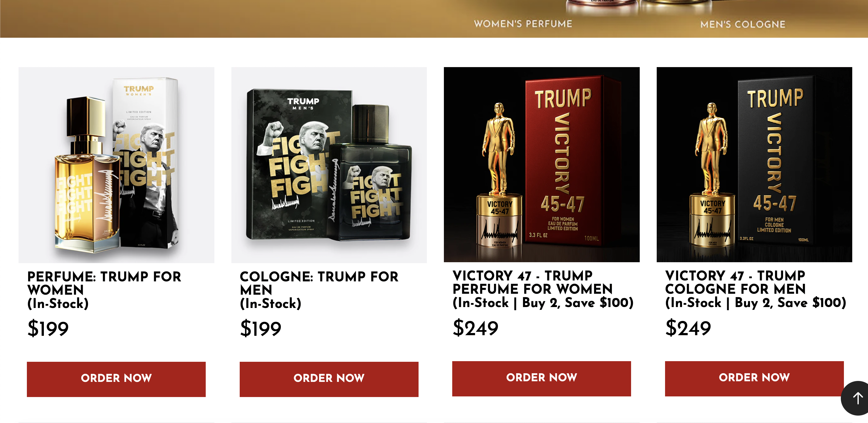Viewport: 868px width, 423px height.
Task: Open the Trump Women's perfume product image
Action: pos(116,165)
